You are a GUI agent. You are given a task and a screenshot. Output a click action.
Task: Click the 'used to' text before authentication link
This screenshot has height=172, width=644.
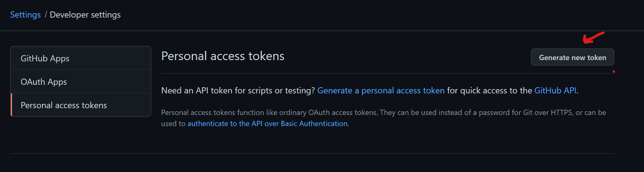[173, 124]
